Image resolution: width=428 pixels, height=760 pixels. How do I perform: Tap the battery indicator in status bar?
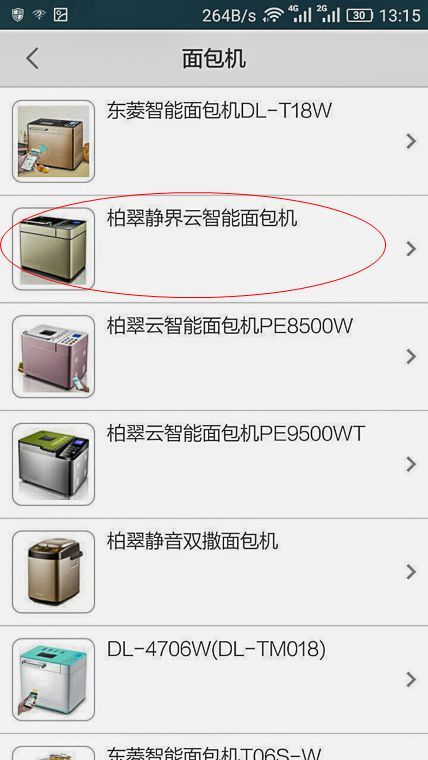pos(359,16)
